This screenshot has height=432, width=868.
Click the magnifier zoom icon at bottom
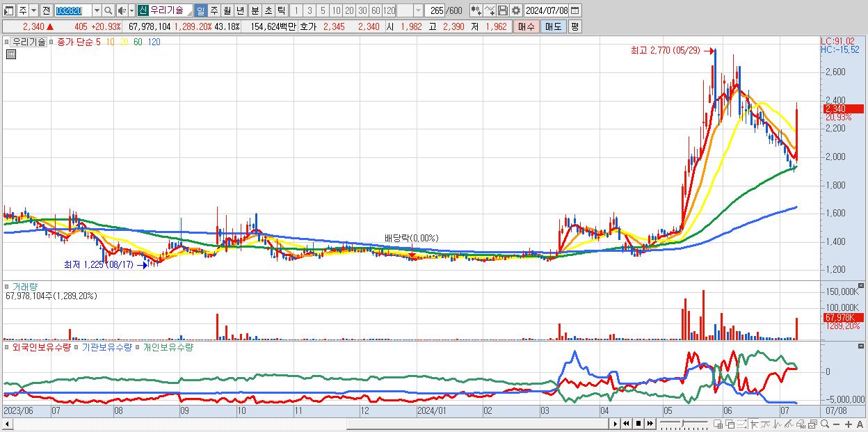pos(825,424)
